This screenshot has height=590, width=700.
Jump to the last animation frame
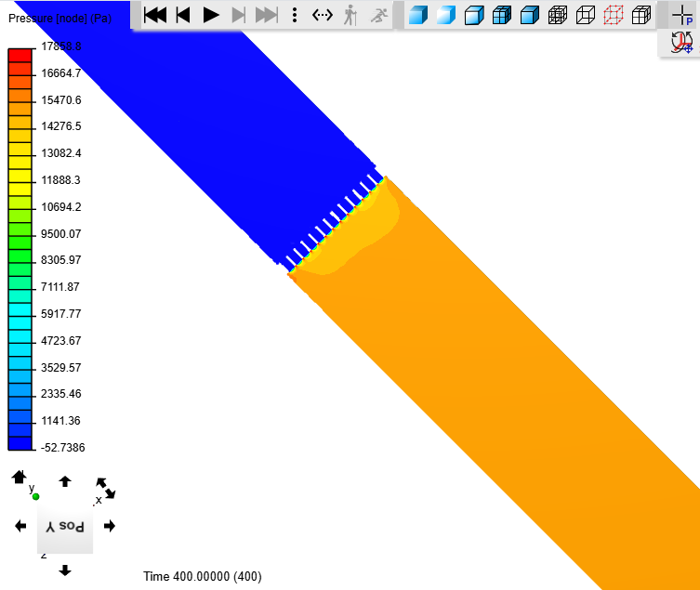click(x=267, y=15)
